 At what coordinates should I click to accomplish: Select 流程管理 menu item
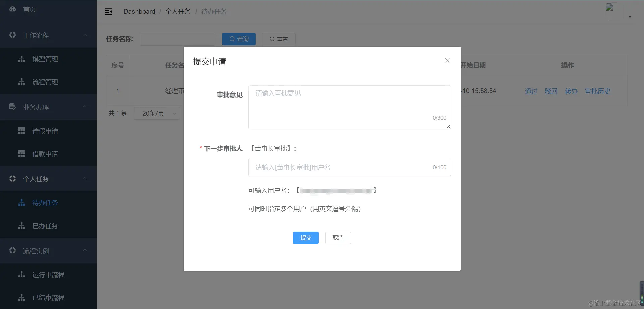pos(48,82)
